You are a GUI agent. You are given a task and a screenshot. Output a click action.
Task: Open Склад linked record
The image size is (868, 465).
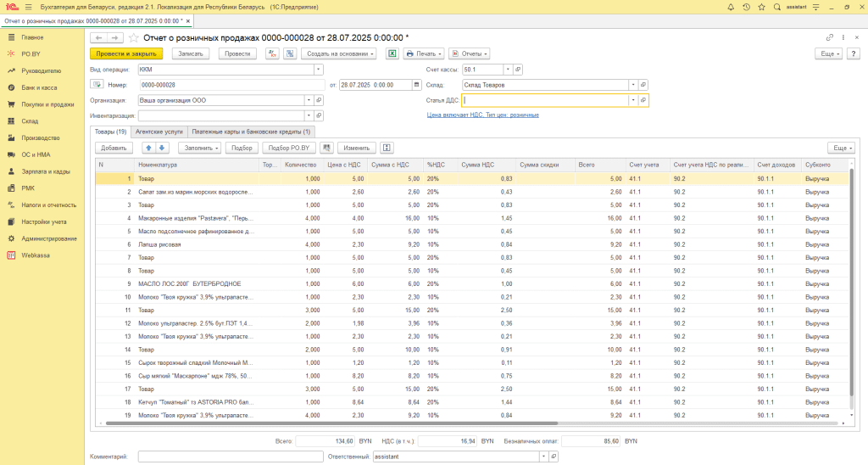click(x=643, y=85)
